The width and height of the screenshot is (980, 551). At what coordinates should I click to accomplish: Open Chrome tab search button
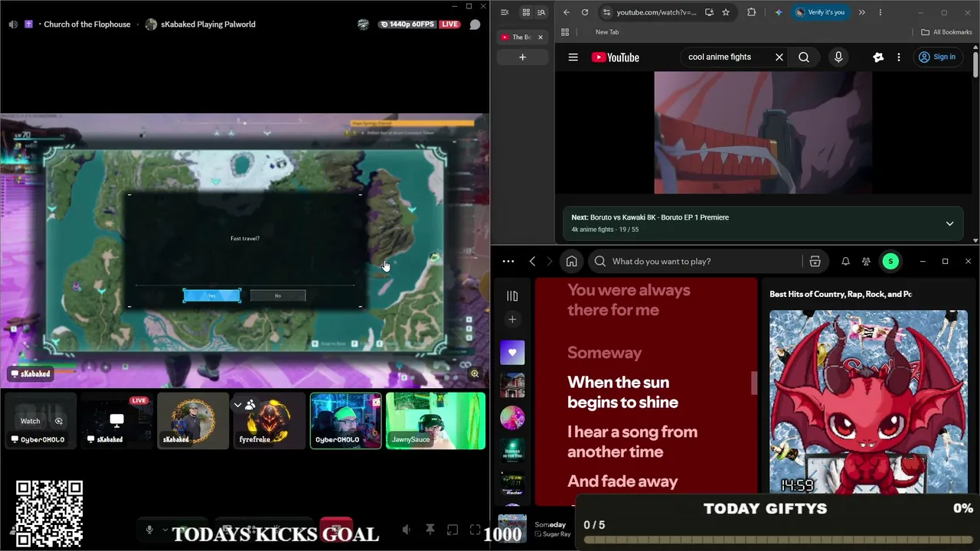[x=541, y=12]
